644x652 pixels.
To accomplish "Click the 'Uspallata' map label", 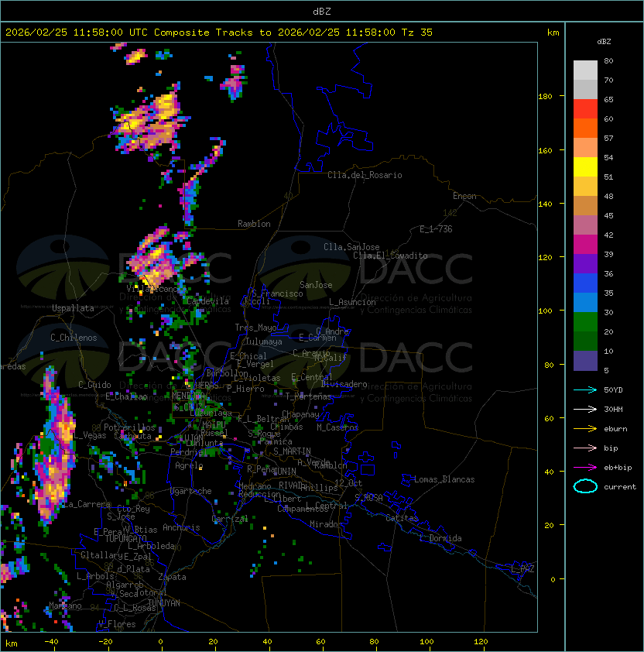I will 74,308.
